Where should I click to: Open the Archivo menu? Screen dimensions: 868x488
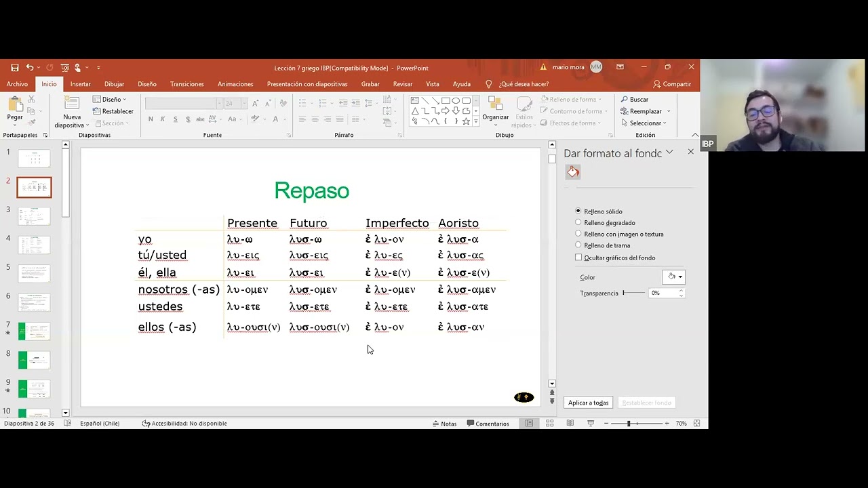(x=17, y=84)
